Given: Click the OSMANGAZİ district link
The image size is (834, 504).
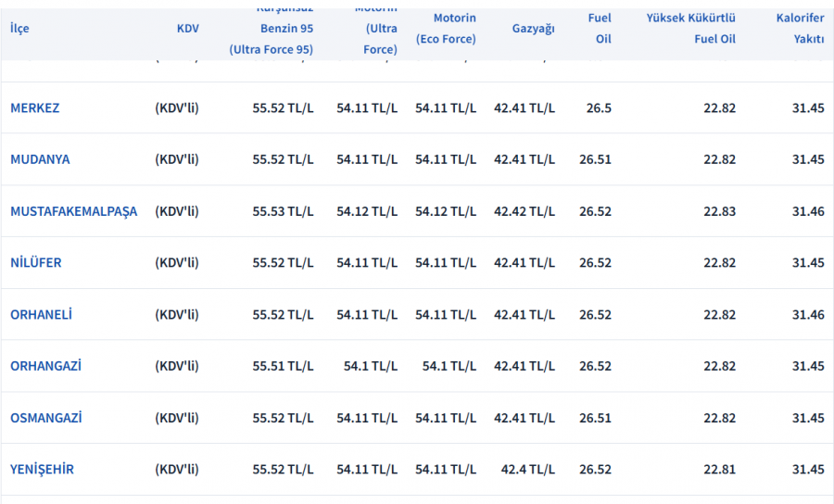Looking at the screenshot, I should coord(45,418).
